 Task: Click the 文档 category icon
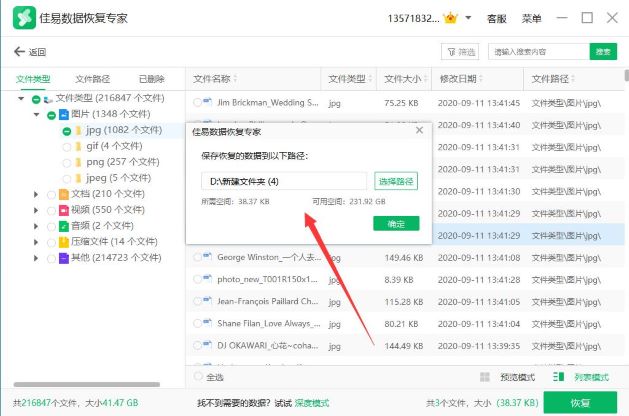[63, 195]
